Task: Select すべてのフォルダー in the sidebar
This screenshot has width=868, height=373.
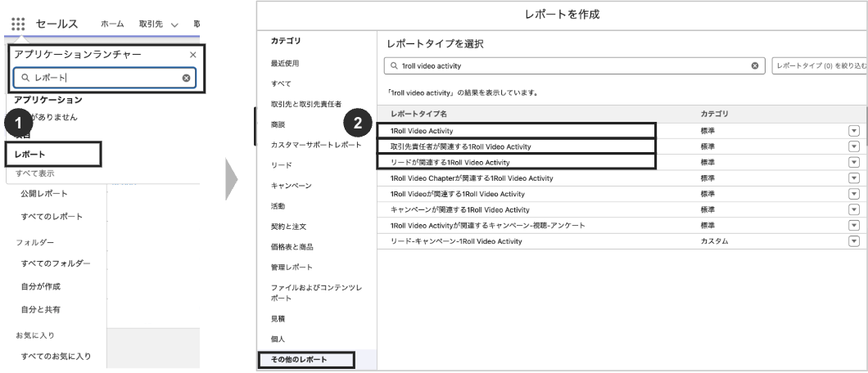Action: [56, 263]
